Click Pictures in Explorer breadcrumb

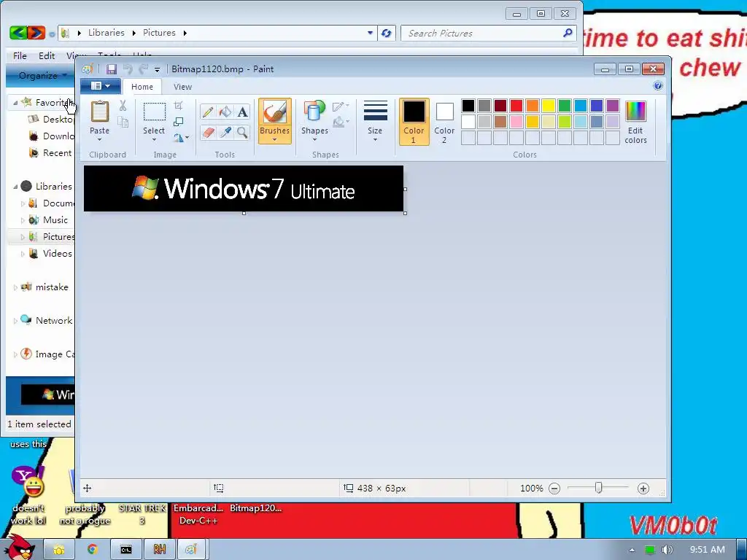(159, 33)
